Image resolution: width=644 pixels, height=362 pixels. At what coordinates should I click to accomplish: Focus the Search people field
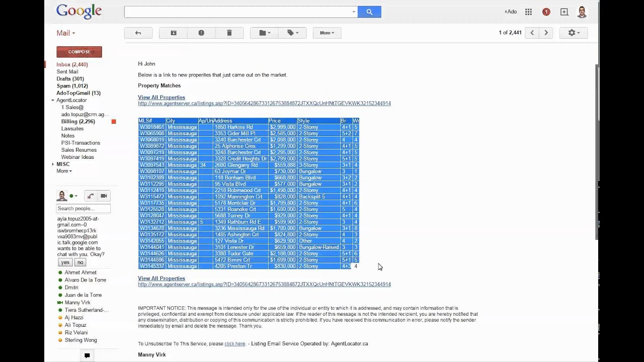83,208
